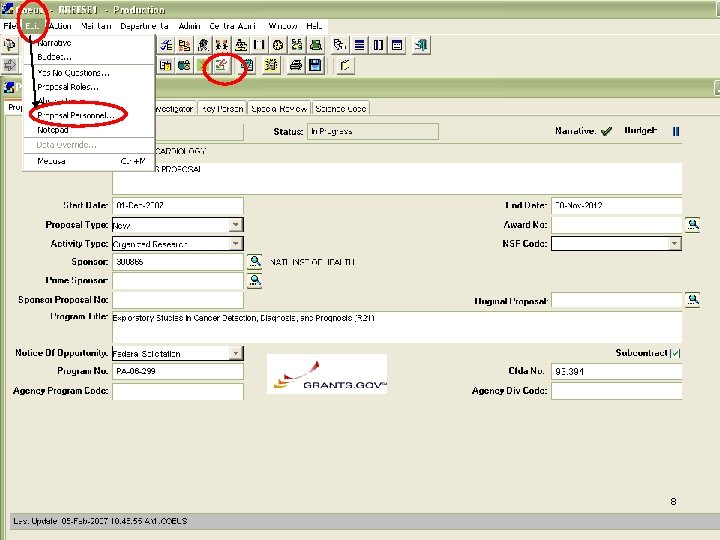Expand the Proposal Type dropdown
Screen dimensions: 720x540
pyautogui.click(x=236, y=225)
